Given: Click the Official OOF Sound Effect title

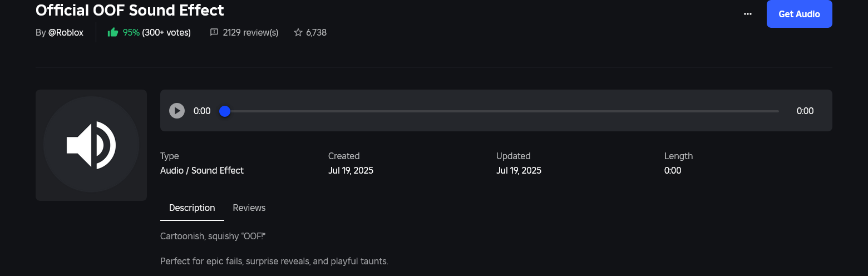Looking at the screenshot, I should [130, 9].
